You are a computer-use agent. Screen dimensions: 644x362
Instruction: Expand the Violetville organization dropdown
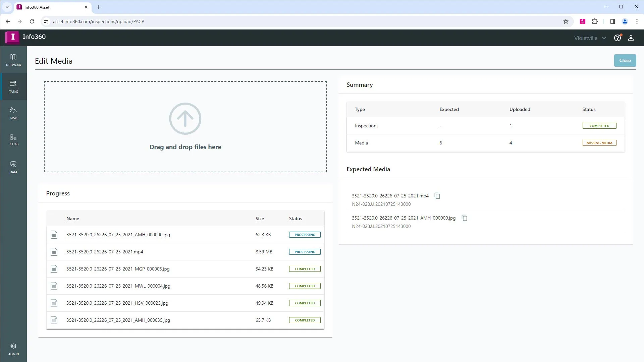pos(590,38)
